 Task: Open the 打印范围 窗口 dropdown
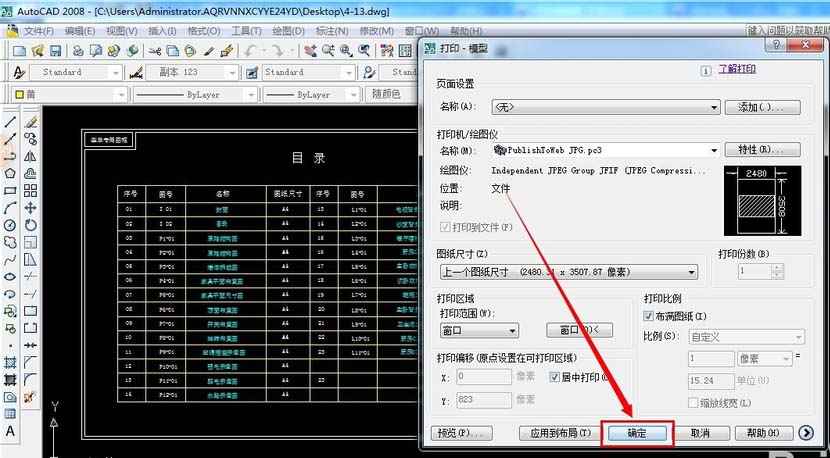(x=480, y=331)
